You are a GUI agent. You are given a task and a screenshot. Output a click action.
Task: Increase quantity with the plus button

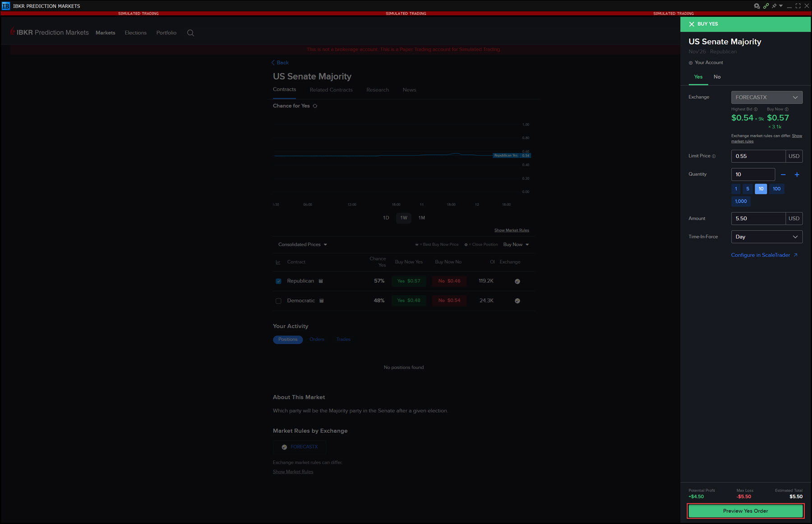tap(797, 175)
